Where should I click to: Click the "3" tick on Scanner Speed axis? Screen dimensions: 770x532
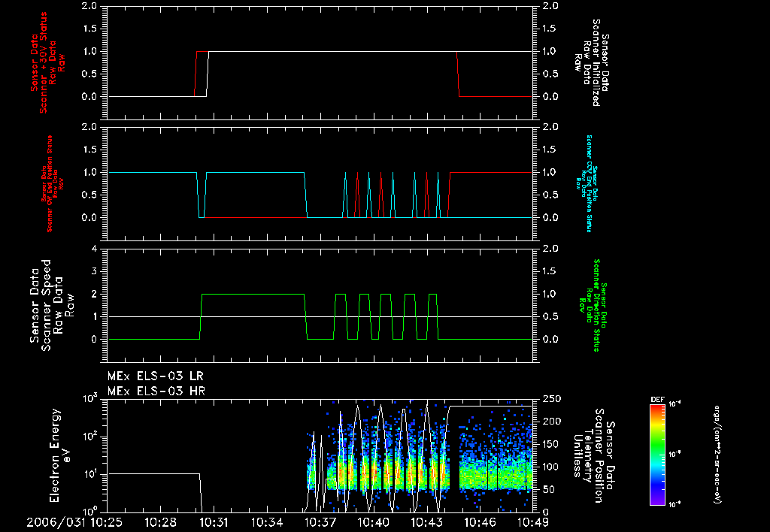pos(94,271)
